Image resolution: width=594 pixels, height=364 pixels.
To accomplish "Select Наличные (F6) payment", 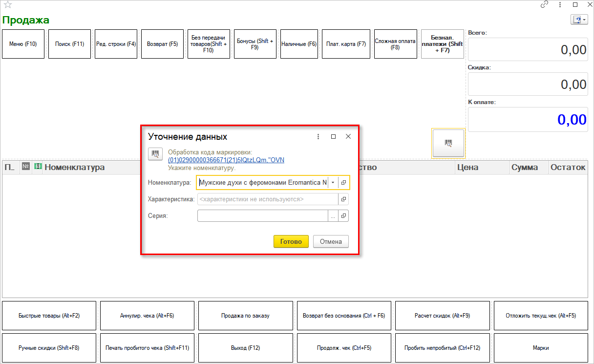I will click(x=299, y=44).
